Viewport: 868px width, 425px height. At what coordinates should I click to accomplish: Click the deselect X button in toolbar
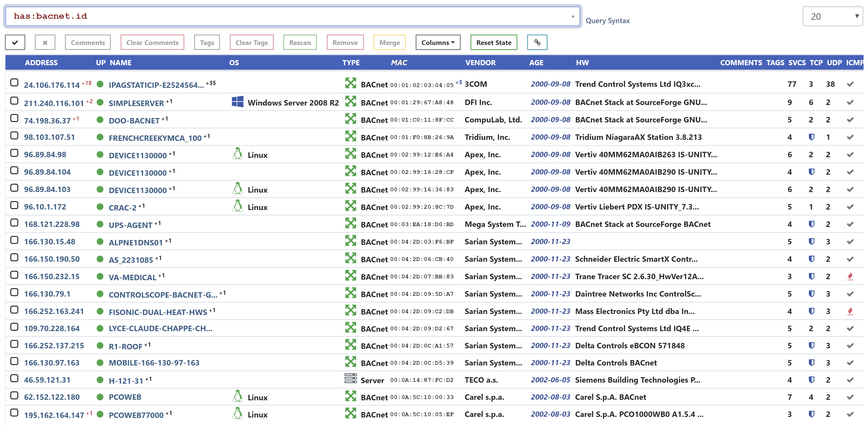[x=45, y=42]
